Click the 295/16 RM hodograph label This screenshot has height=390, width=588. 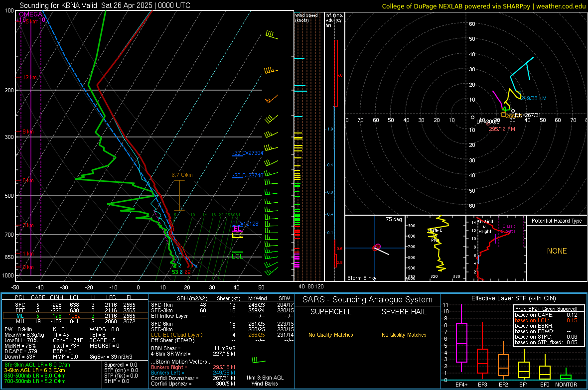click(502, 129)
